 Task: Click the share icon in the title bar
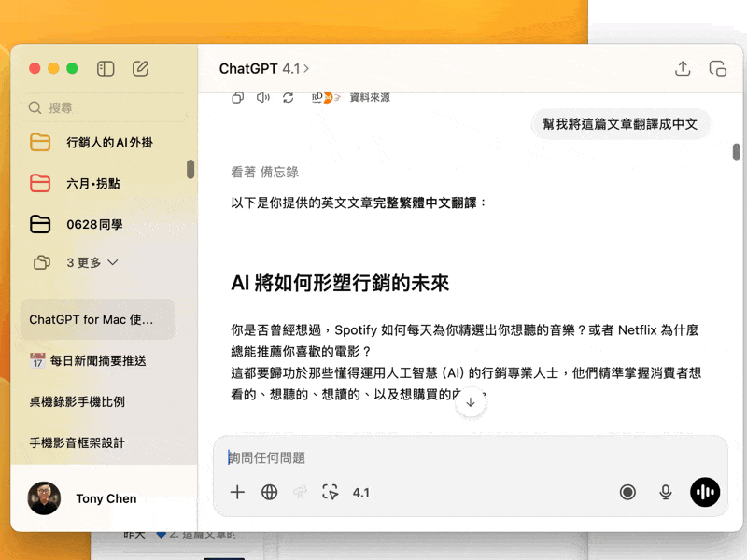point(683,68)
